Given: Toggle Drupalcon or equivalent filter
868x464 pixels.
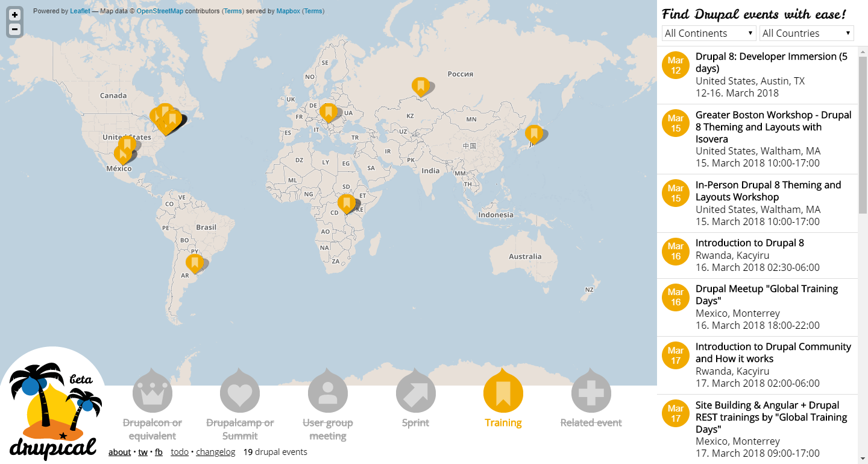Looking at the screenshot, I should coord(153,405).
